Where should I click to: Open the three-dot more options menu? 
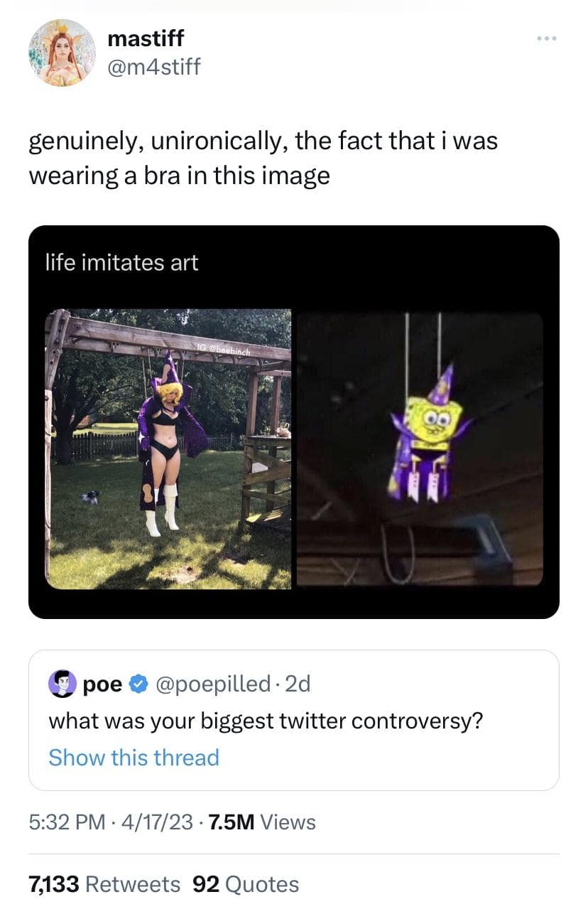tap(545, 39)
